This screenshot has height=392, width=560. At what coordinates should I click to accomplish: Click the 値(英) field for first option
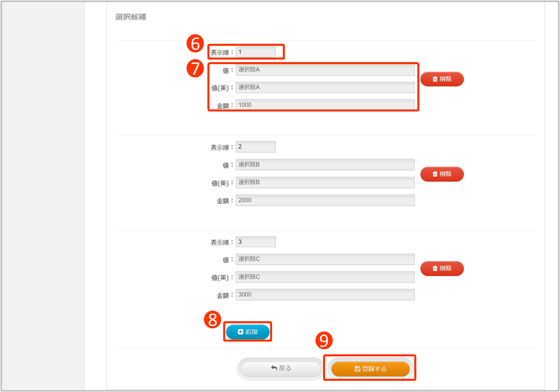(325, 88)
